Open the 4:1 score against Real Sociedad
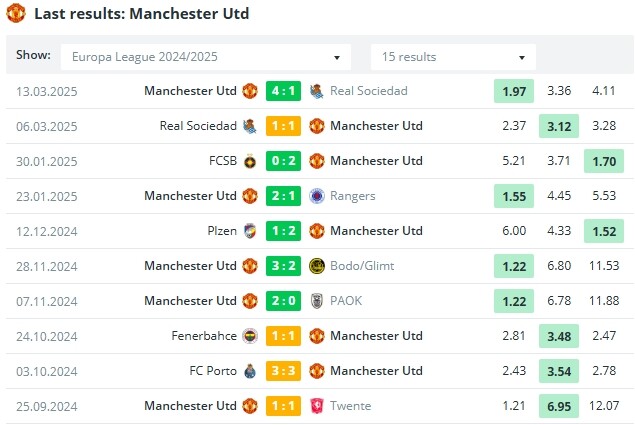635x425 pixels. [x=283, y=91]
